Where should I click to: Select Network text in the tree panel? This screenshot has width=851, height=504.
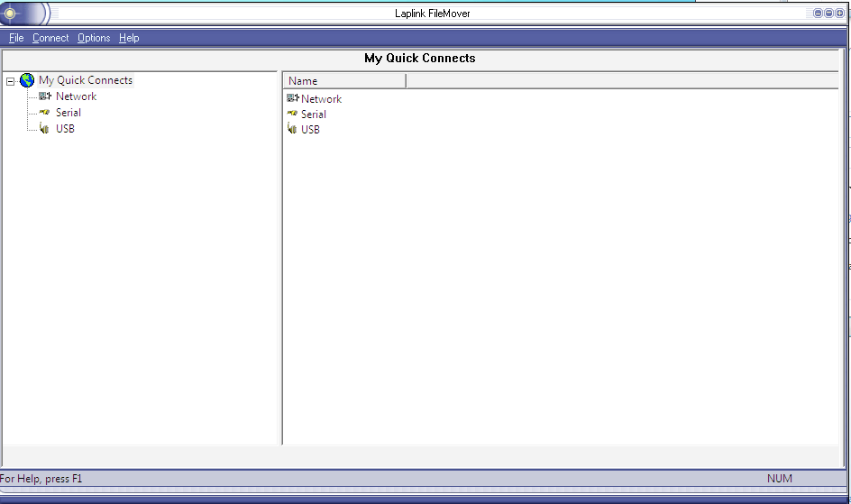(76, 96)
